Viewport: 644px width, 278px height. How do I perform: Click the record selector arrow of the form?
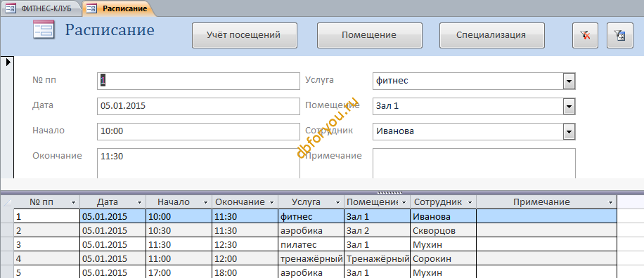click(8, 62)
